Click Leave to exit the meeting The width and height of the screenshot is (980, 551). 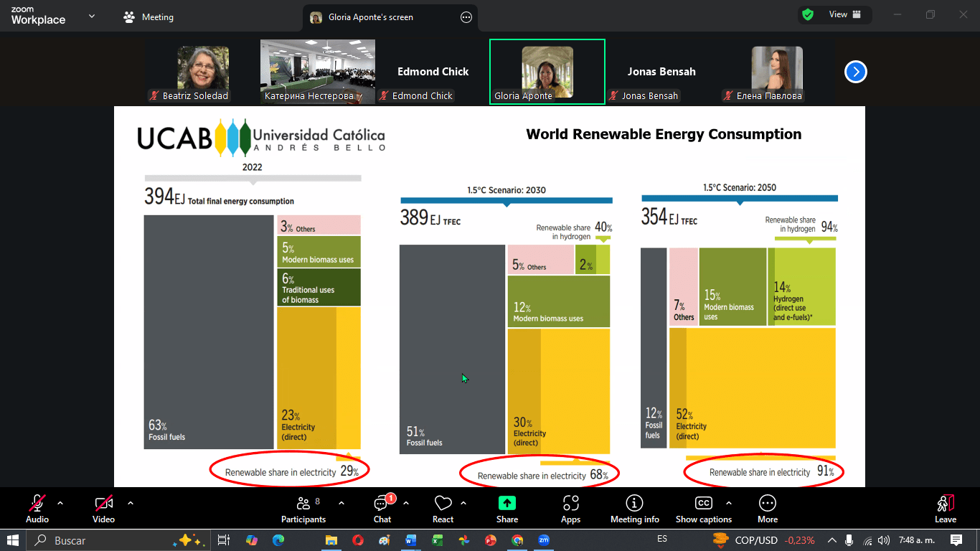(x=945, y=509)
